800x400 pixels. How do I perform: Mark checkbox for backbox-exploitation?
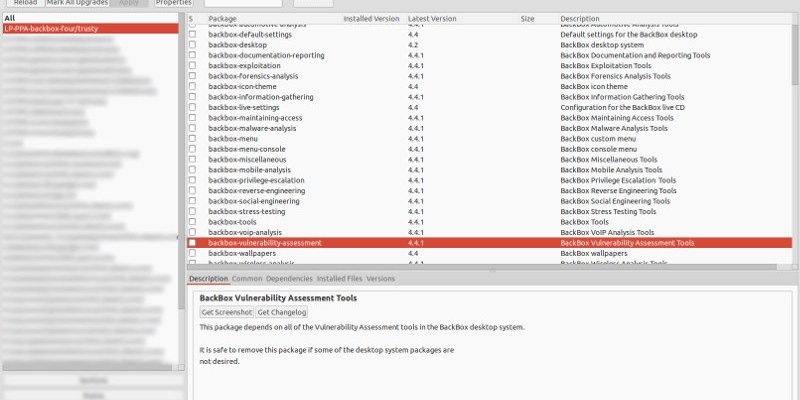[192, 65]
